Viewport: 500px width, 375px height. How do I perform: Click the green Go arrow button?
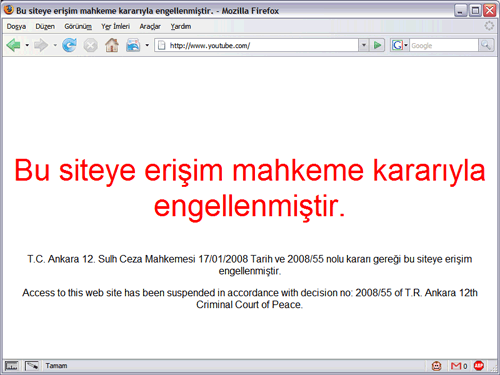(x=377, y=45)
